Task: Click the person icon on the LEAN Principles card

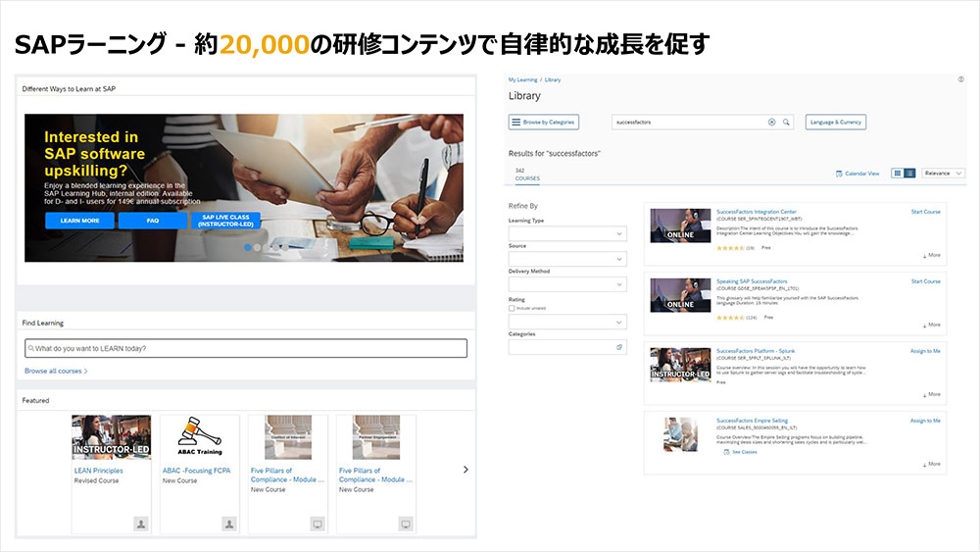Action: [141, 524]
